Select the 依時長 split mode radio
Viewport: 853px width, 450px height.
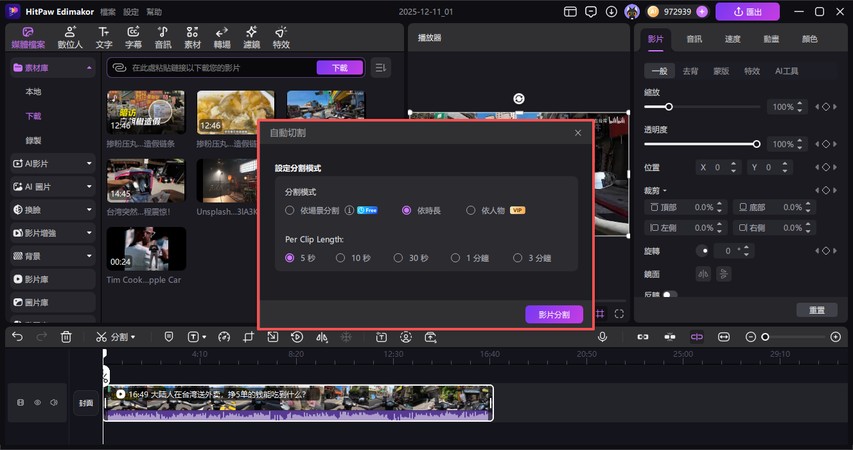[406, 210]
